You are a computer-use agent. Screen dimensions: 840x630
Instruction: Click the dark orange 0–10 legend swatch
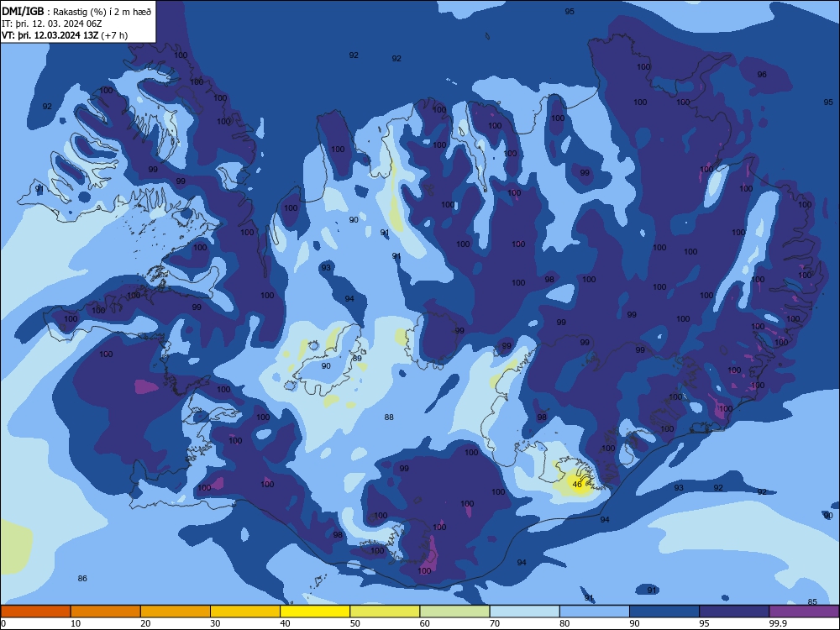pyautogui.click(x=35, y=612)
